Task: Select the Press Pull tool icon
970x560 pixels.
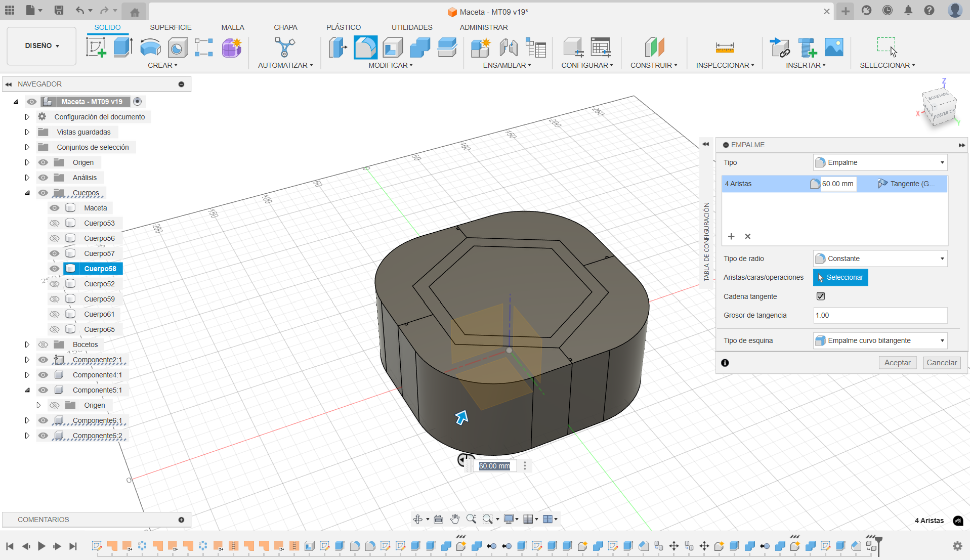Action: pyautogui.click(x=338, y=48)
